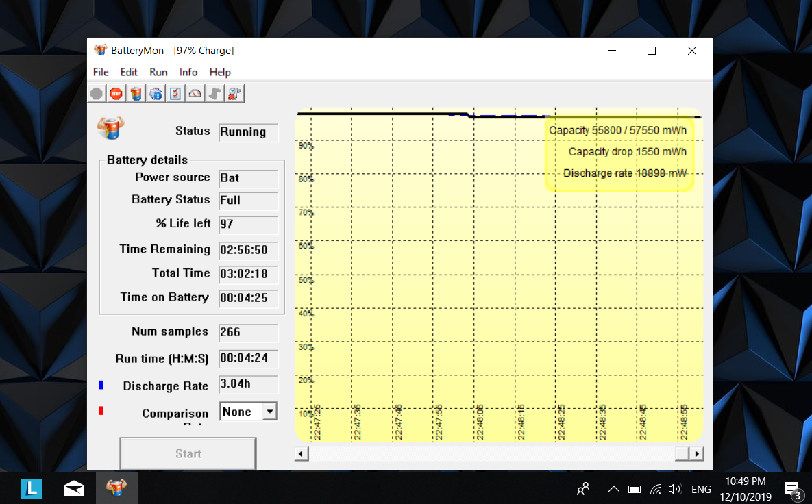Image resolution: width=812 pixels, height=504 pixels.
Task: Click the gear with exclamation toolbar icon
Action: coord(156,94)
